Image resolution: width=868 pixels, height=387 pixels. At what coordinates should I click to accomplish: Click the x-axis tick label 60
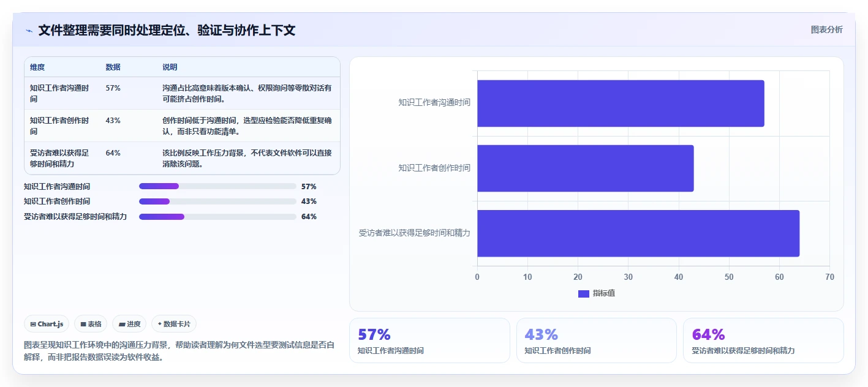(x=779, y=277)
